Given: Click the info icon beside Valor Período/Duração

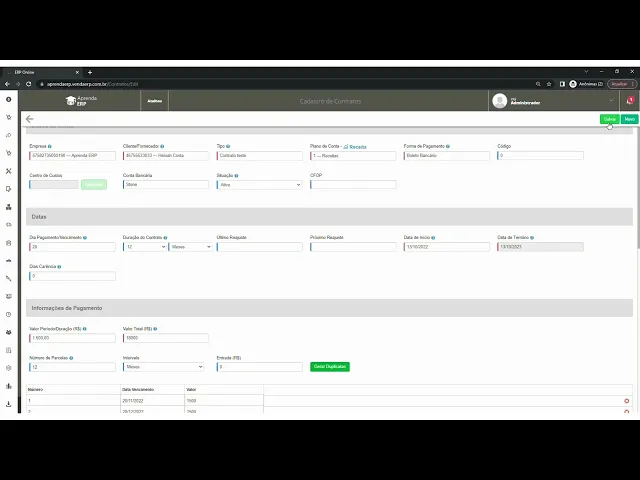Looking at the screenshot, I should (84, 329).
